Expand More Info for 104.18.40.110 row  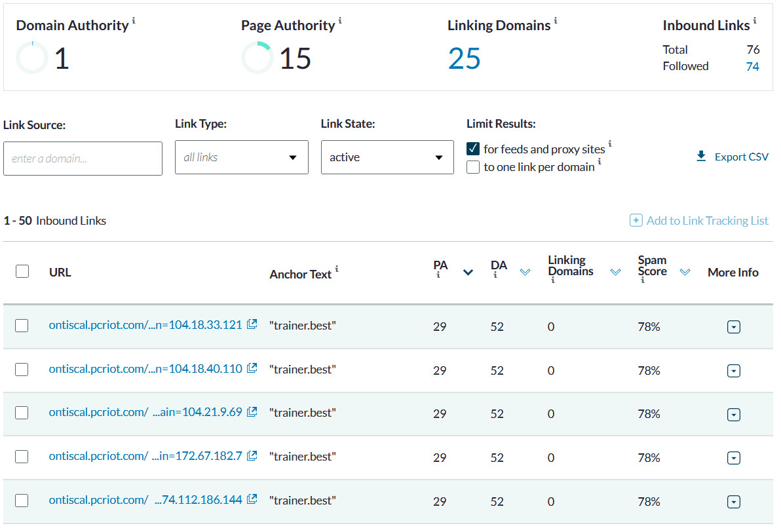[x=734, y=371]
